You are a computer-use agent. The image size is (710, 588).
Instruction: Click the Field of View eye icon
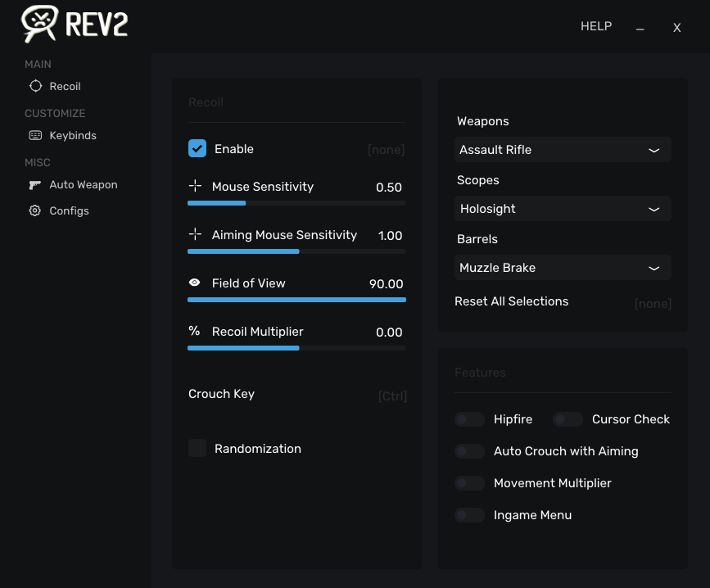click(194, 283)
